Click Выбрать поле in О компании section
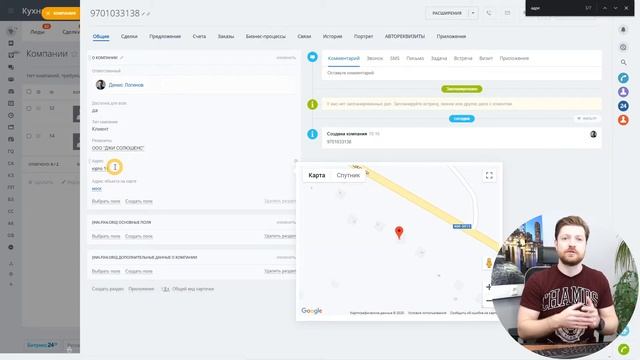This screenshot has height=360, width=640. (106, 201)
